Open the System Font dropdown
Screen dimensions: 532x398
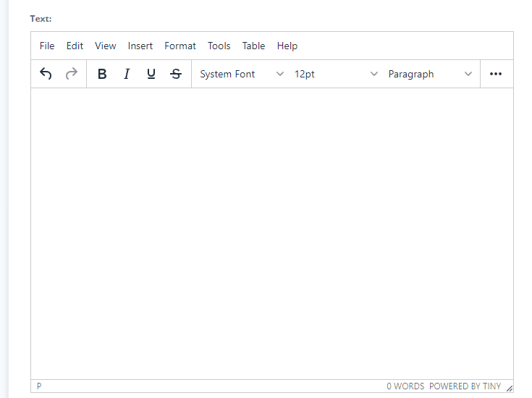[x=242, y=74]
